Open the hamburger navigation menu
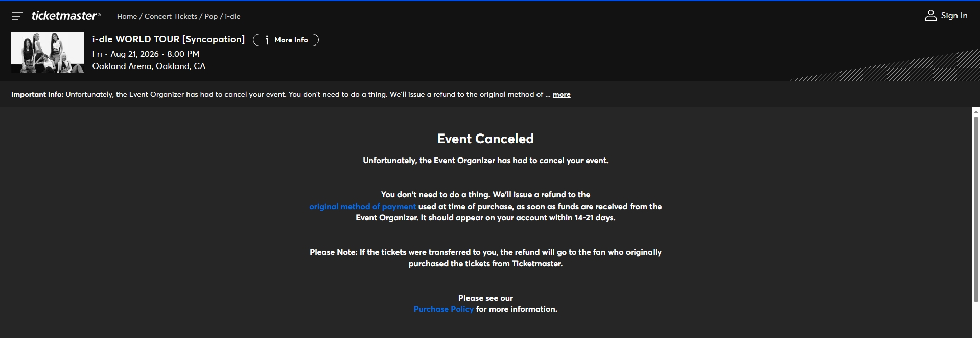980x338 pixels. (x=17, y=16)
